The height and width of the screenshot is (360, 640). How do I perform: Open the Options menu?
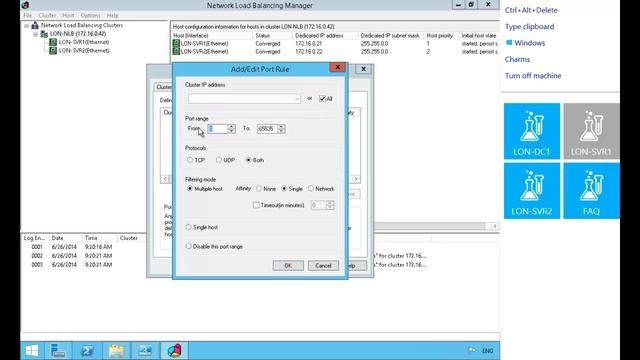90,16
